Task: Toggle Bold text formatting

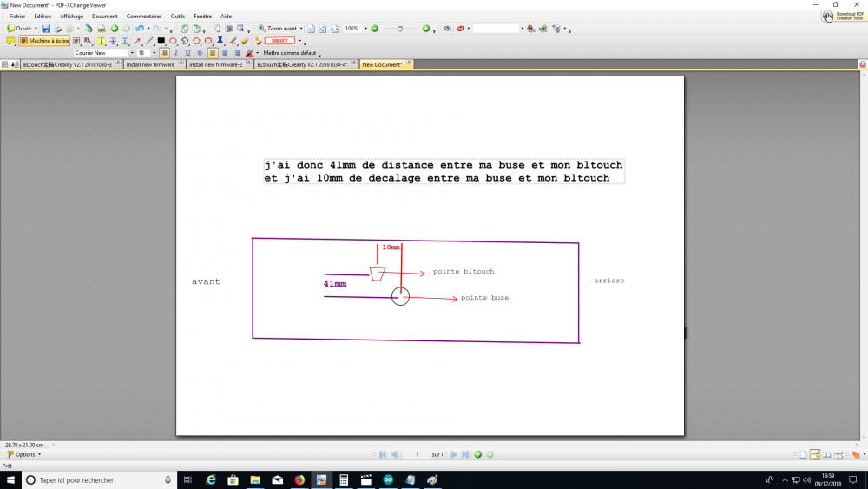Action: pyautogui.click(x=164, y=53)
